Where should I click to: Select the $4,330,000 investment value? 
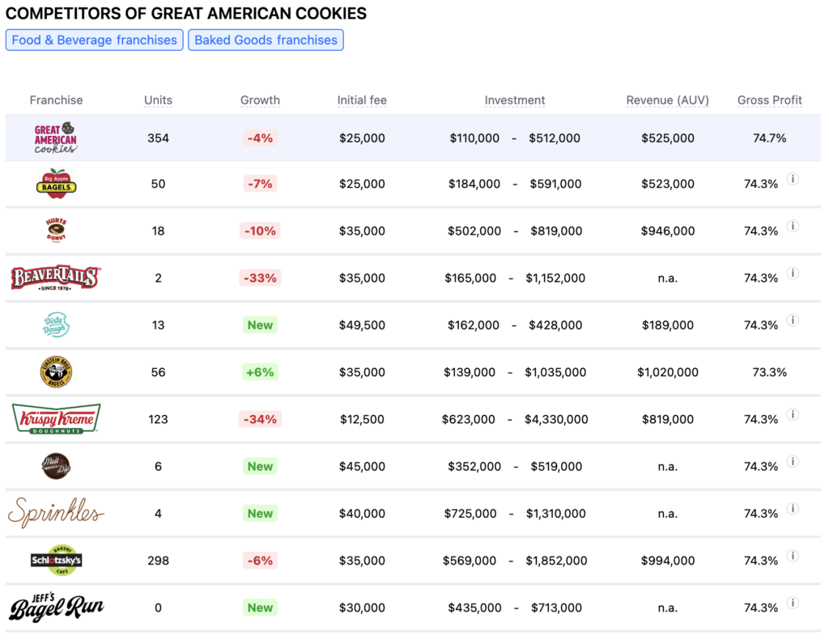click(x=556, y=419)
